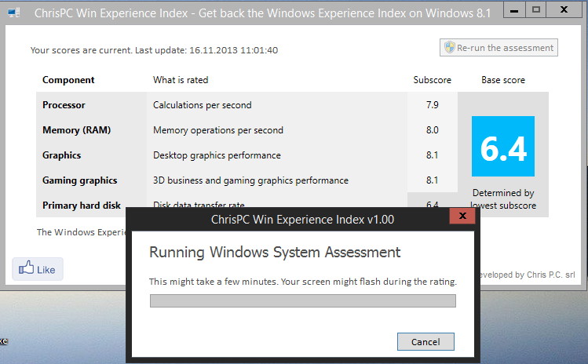Screen dimensions: 588x364
Task: Close the main ChrisPC window
Action: pyautogui.click(x=564, y=10)
